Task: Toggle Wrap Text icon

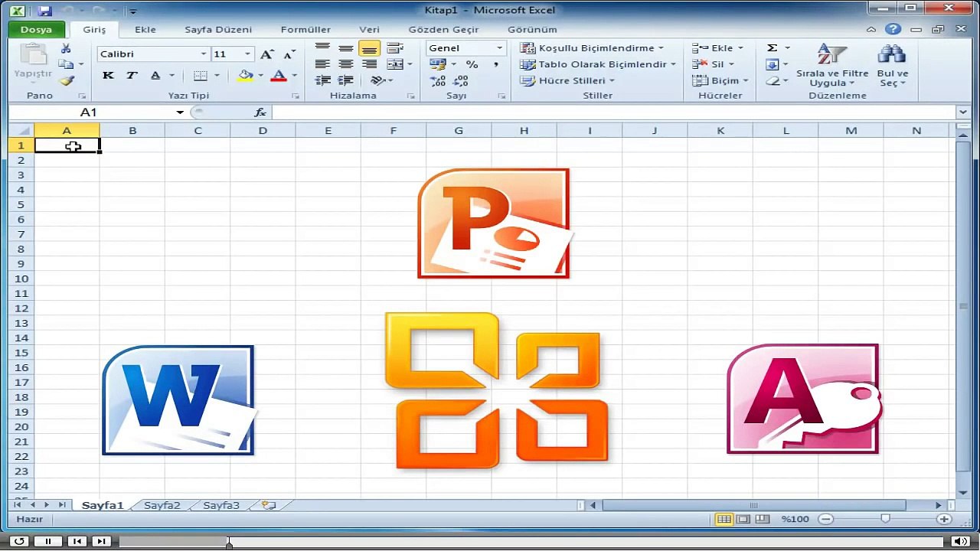Action: tap(395, 48)
